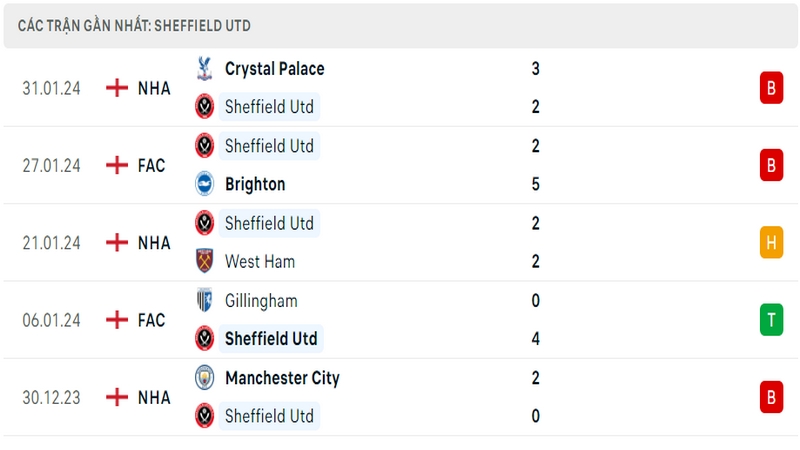Click the West Ham team name
800x450 pixels.
pos(260,262)
